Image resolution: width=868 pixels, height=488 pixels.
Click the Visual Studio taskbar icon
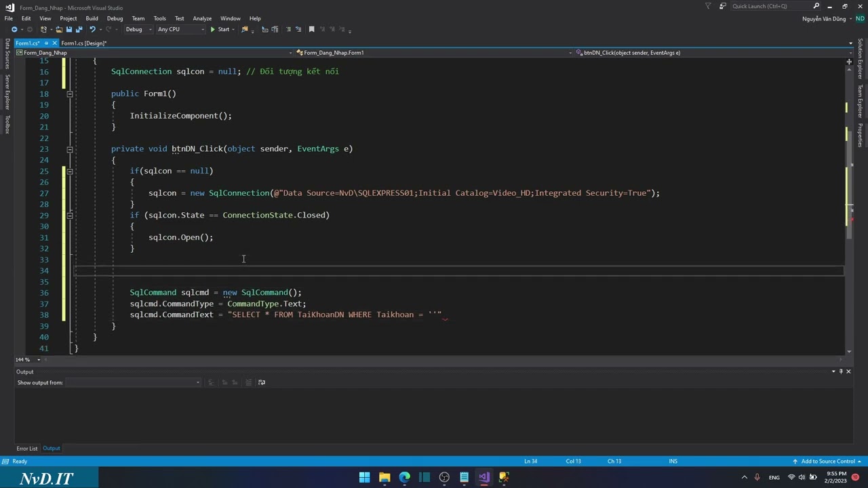click(x=484, y=477)
